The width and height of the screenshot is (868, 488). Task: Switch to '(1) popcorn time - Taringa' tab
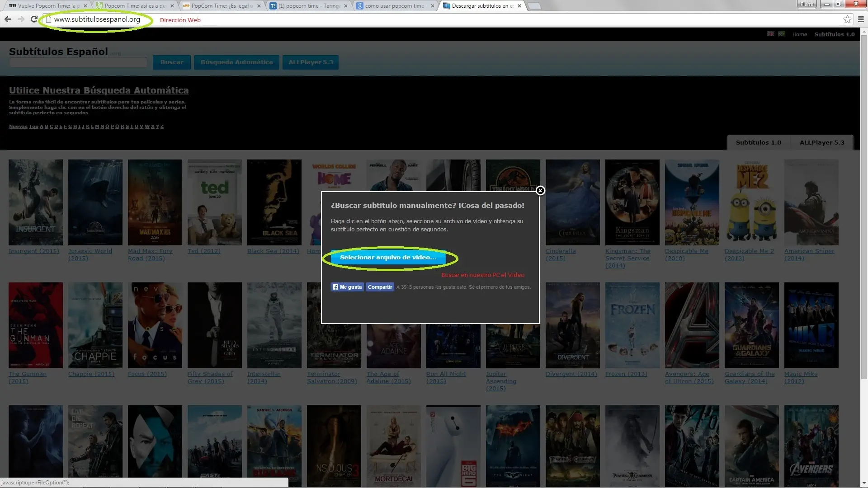[308, 6]
